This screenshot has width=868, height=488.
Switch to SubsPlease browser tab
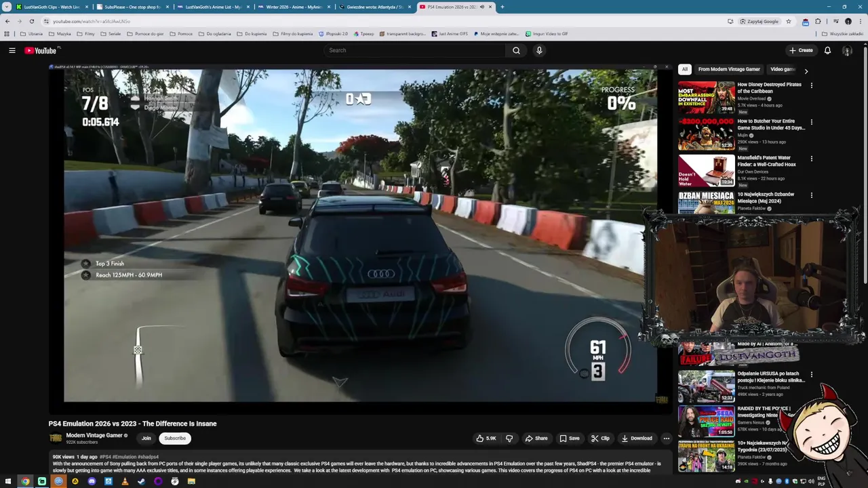tap(132, 7)
